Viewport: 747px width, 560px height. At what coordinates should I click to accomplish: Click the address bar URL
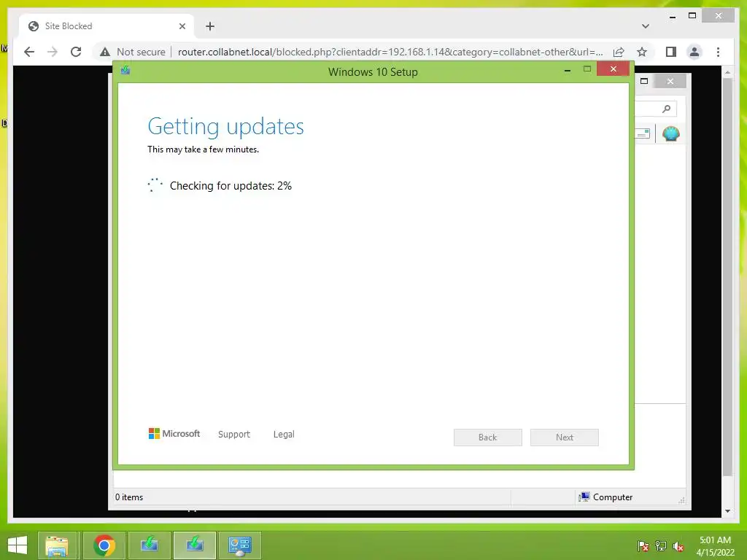click(x=390, y=52)
